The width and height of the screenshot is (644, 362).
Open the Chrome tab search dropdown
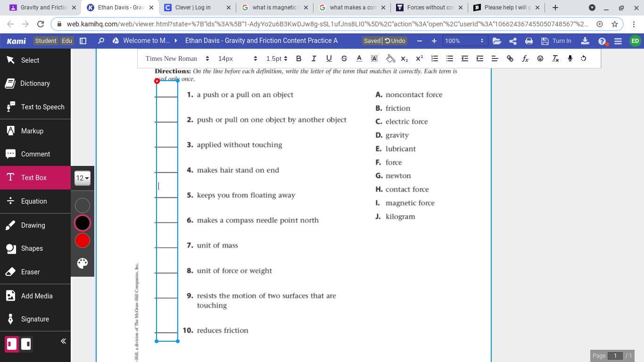tap(592, 8)
